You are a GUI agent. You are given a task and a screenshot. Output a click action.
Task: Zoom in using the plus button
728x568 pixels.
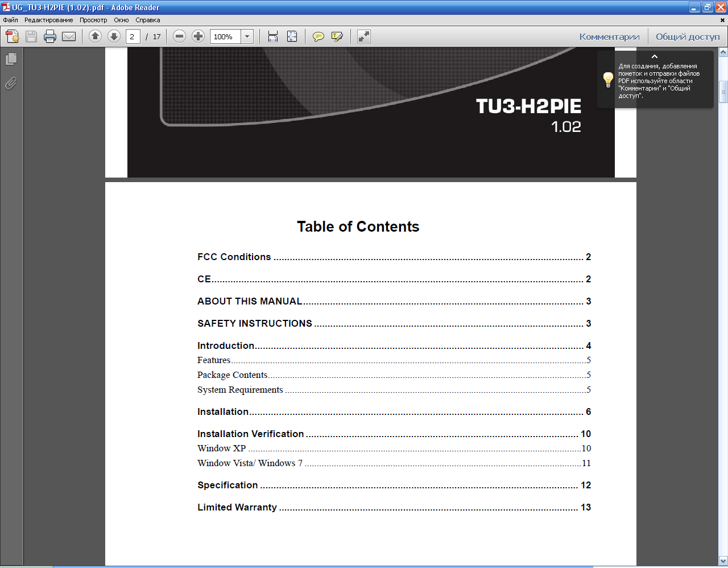pyautogui.click(x=198, y=36)
